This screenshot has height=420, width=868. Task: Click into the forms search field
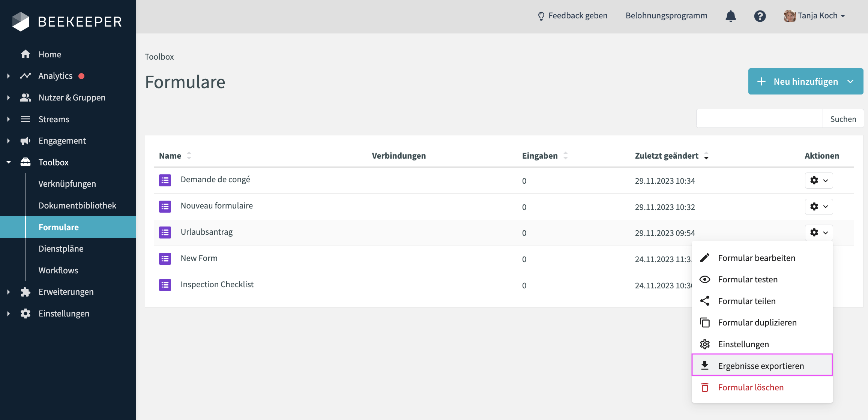click(x=759, y=119)
